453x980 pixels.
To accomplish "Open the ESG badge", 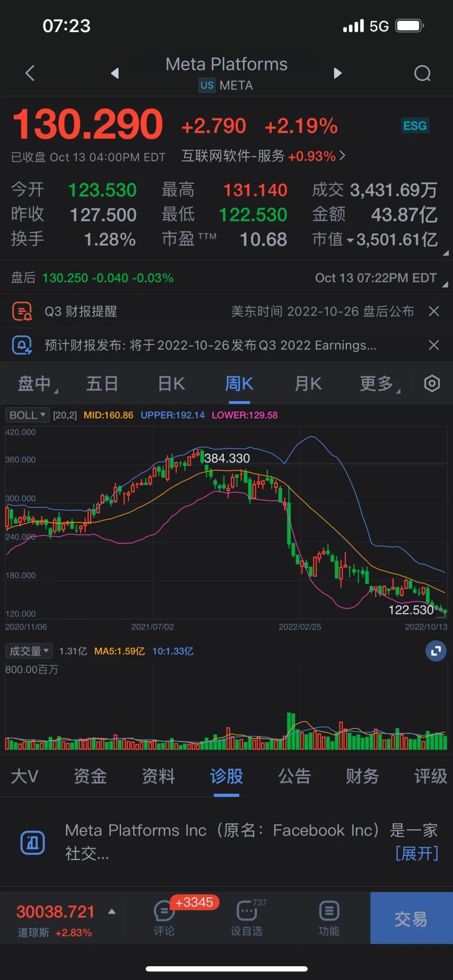I will [415, 126].
